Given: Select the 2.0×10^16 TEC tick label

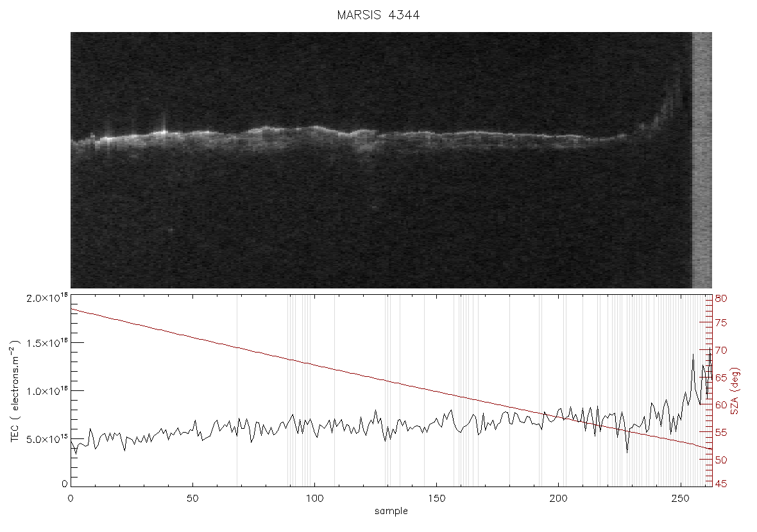Looking at the screenshot, I should click(x=47, y=298).
